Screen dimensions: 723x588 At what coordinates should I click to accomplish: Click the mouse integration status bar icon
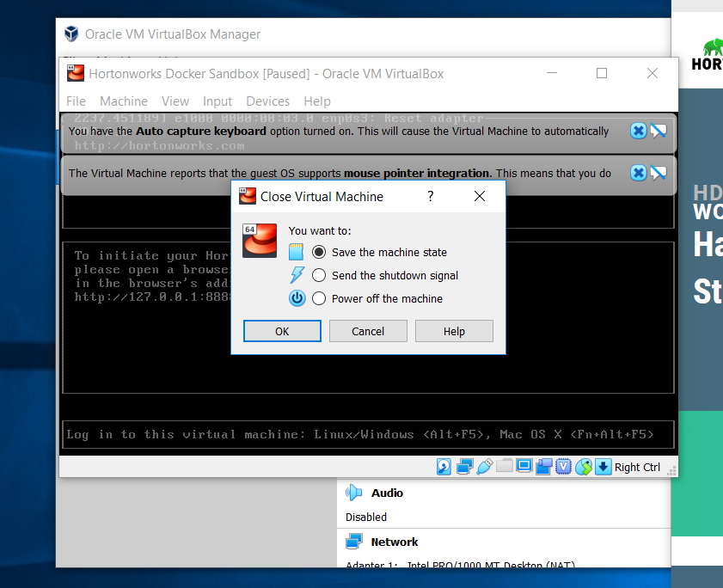583,467
